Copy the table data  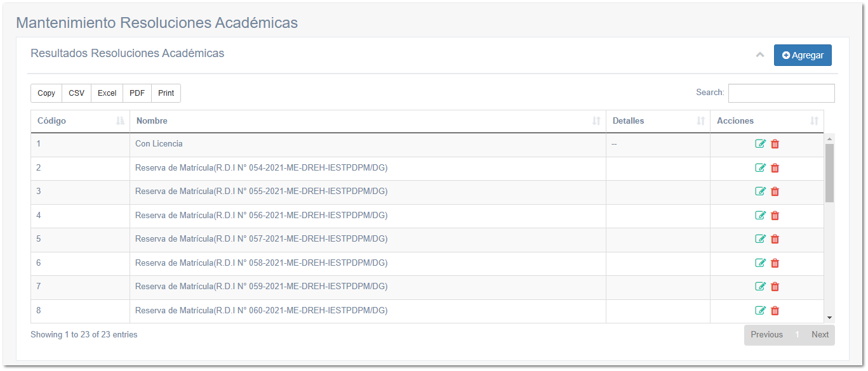click(x=46, y=93)
